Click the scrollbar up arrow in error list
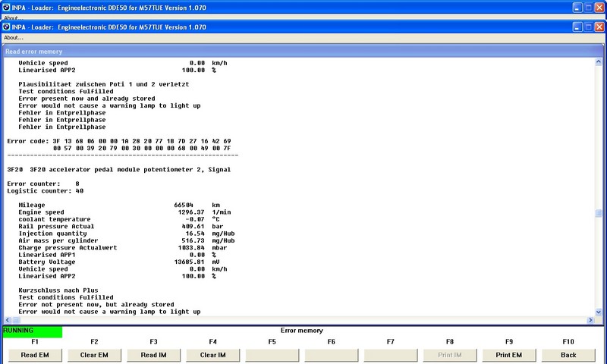Viewport: 607px width, 364px height. 598,63
